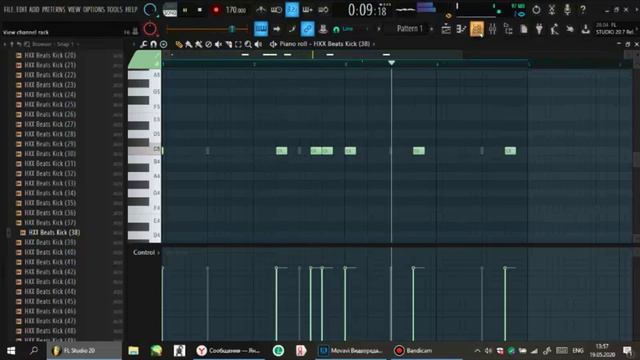
Task: Open the piano roll Stamp tool
Action: click(164, 44)
